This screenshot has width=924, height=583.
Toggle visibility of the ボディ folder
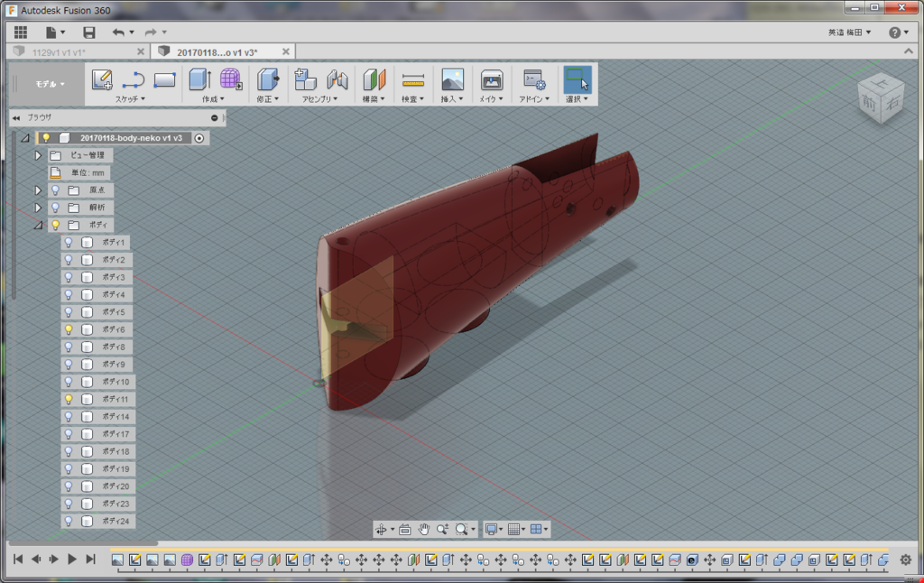click(55, 225)
